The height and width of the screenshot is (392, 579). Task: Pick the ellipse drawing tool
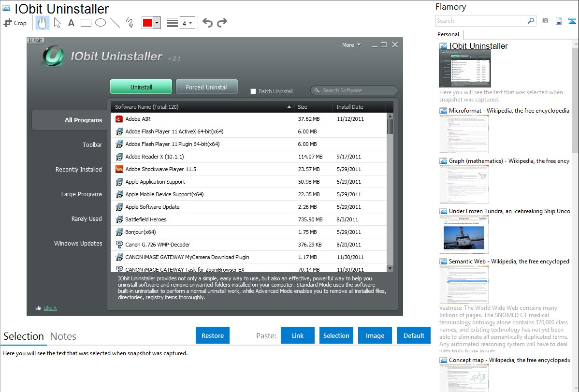(101, 23)
